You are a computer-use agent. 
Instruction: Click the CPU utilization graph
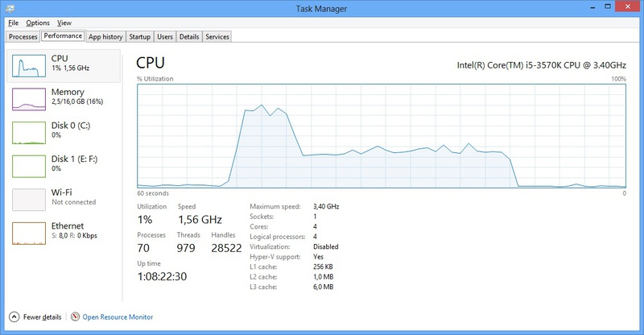pyautogui.click(x=382, y=136)
